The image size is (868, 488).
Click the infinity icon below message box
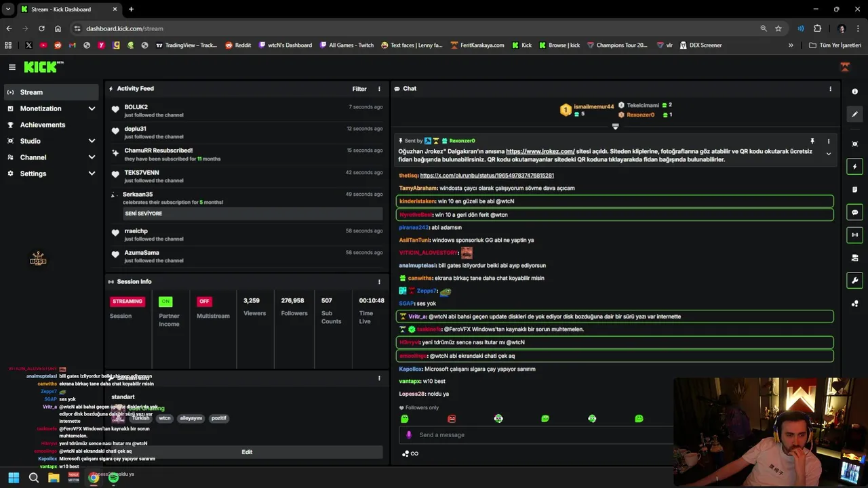click(x=414, y=453)
